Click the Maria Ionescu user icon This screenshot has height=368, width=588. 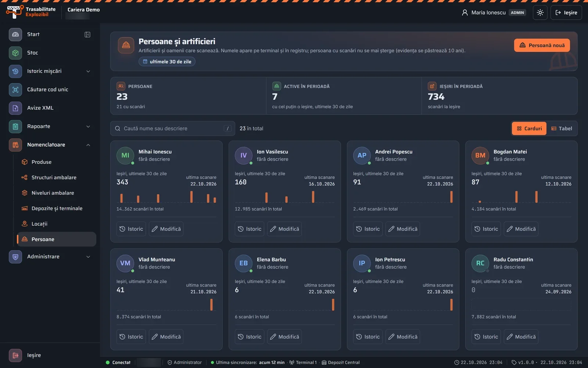tap(465, 13)
